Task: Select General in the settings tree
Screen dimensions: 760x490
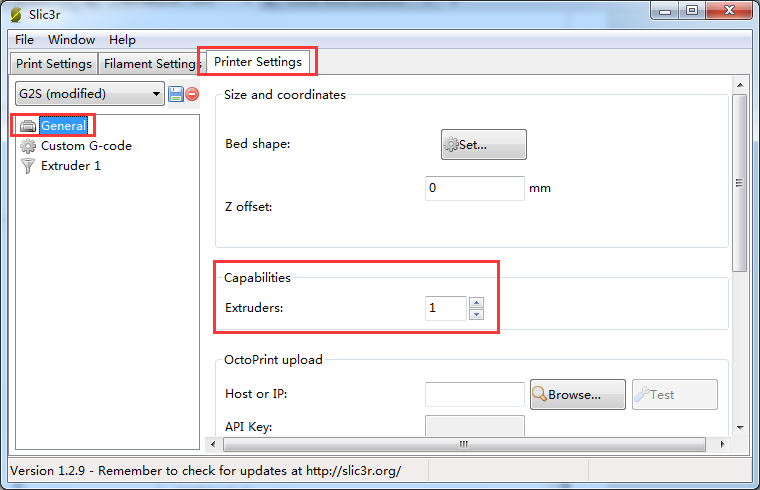Action: [63, 126]
